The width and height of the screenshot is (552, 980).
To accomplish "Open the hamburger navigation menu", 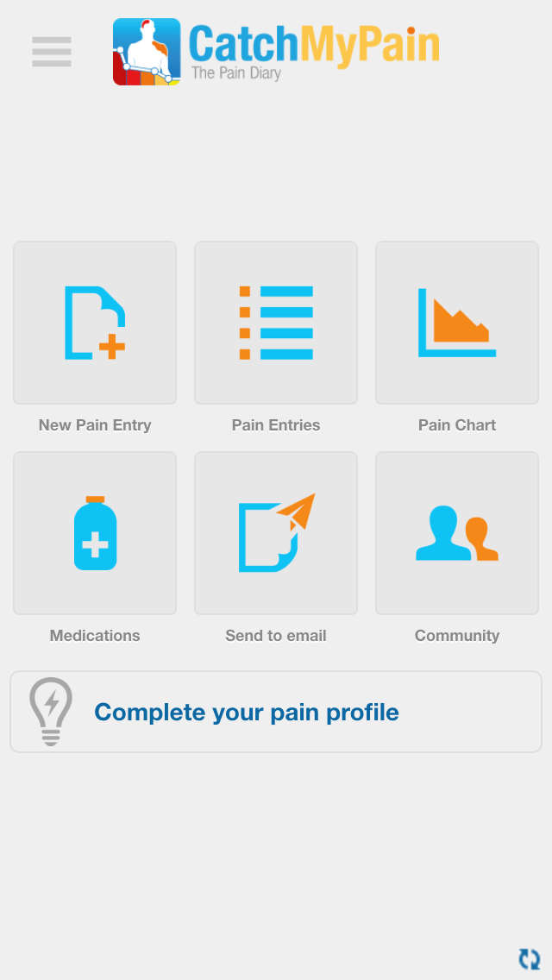I will point(51,52).
